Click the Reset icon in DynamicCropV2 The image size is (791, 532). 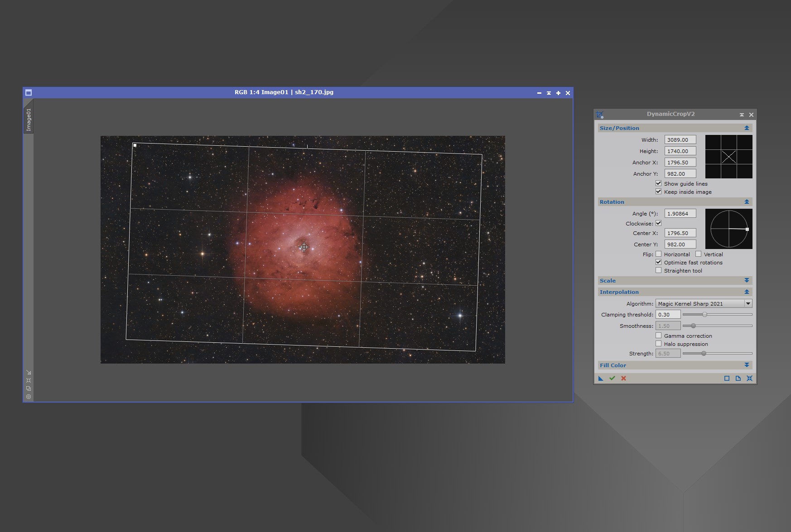pos(749,379)
